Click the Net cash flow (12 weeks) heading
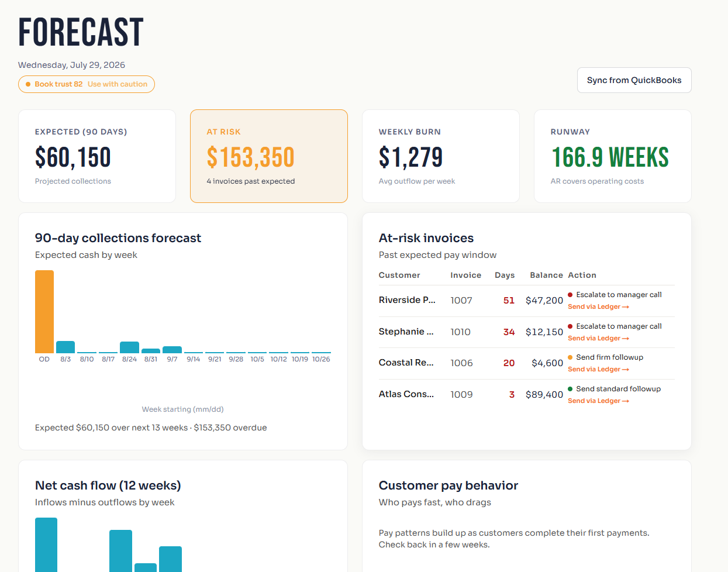Viewport: 728px width, 572px height. coord(108,485)
